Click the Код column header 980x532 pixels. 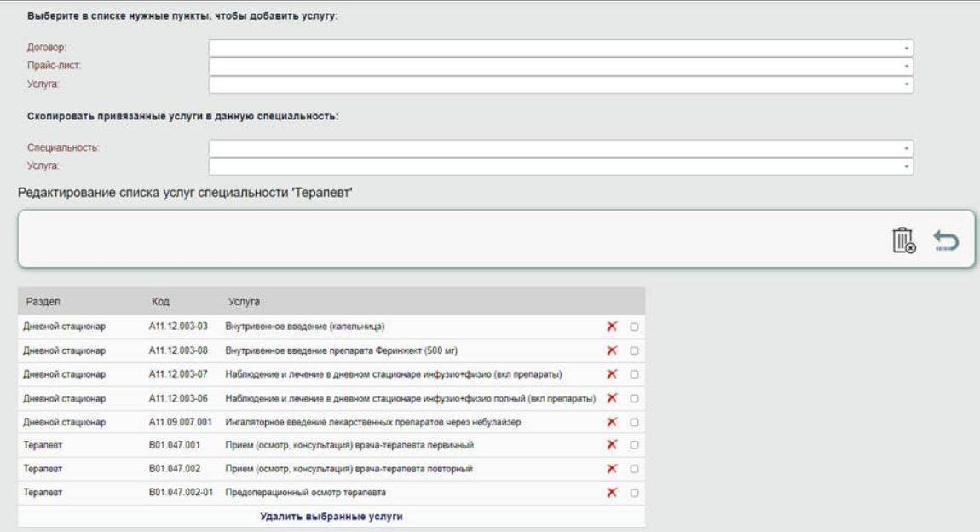point(160,301)
